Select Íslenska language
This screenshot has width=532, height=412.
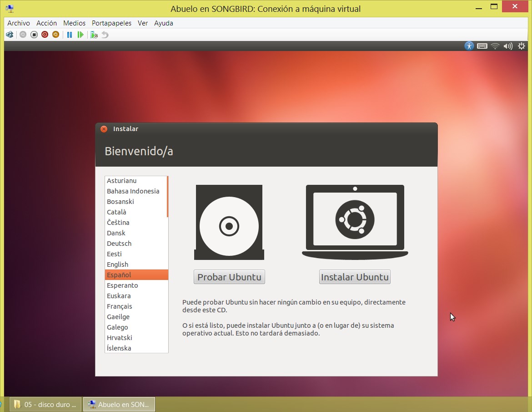(x=136, y=348)
